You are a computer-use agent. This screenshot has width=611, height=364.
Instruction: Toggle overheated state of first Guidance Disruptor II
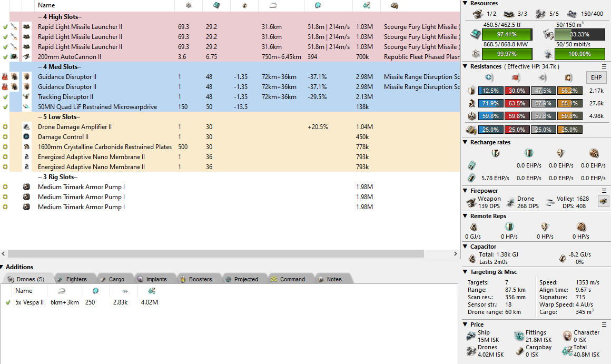click(5, 77)
